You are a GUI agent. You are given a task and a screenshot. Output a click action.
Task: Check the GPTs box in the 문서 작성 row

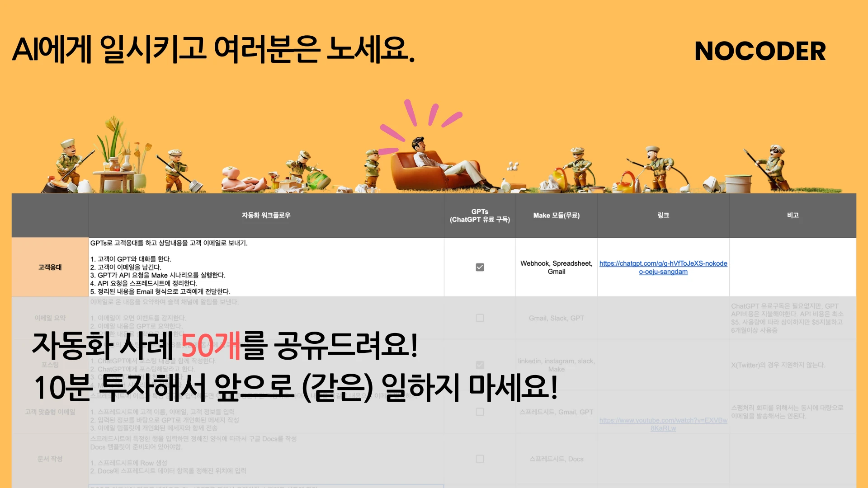pyautogui.click(x=480, y=458)
